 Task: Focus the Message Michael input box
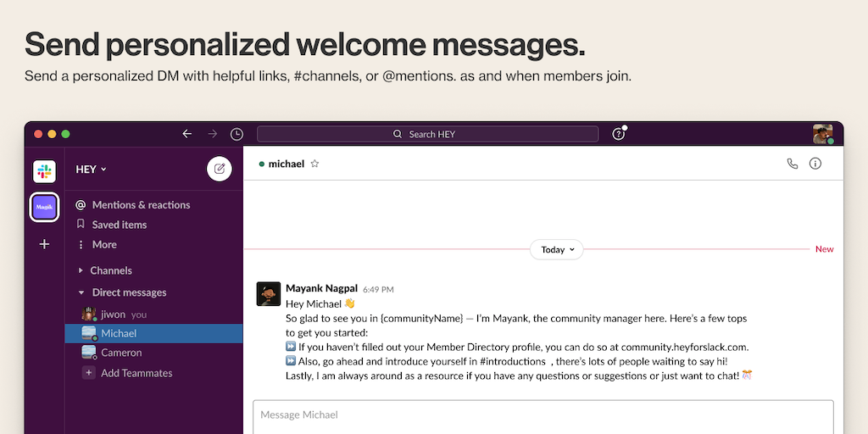coord(542,415)
